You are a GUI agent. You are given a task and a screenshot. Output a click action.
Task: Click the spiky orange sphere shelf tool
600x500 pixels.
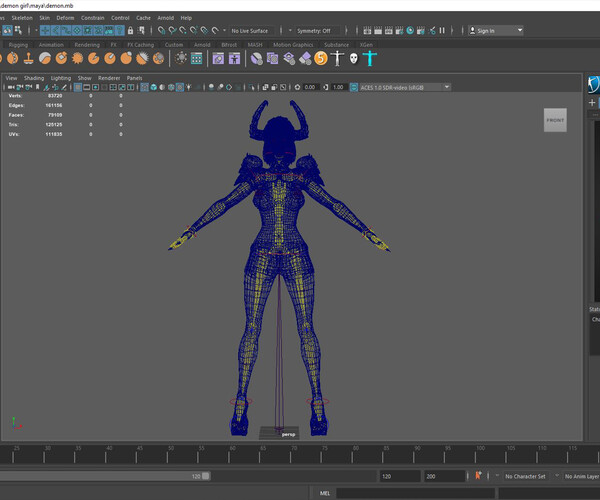tap(77, 59)
